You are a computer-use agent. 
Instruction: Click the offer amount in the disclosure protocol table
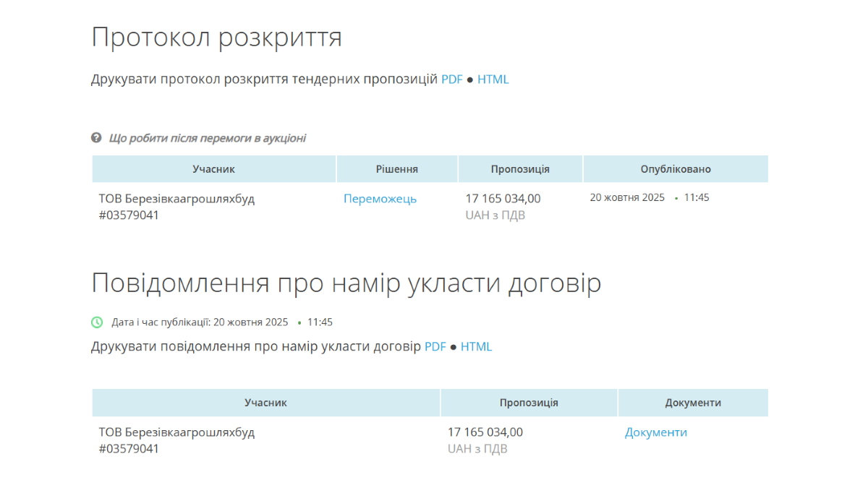pos(503,199)
